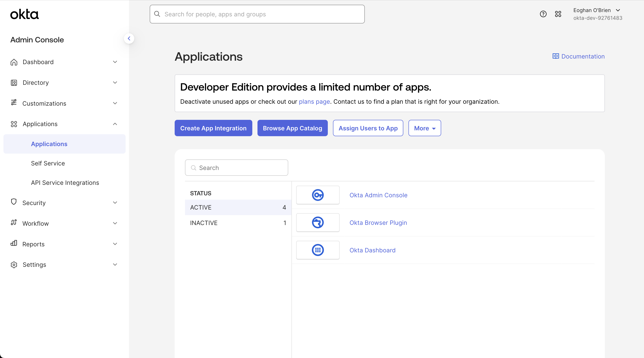Click the Directory sidebar icon
Viewport: 644px width, 358px height.
pos(14,82)
